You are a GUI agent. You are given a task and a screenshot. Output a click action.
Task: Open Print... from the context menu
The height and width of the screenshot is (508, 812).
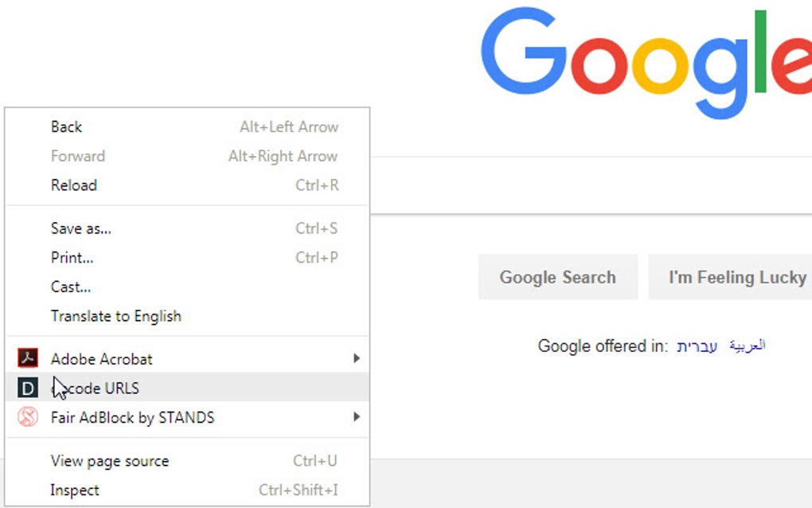(x=72, y=257)
